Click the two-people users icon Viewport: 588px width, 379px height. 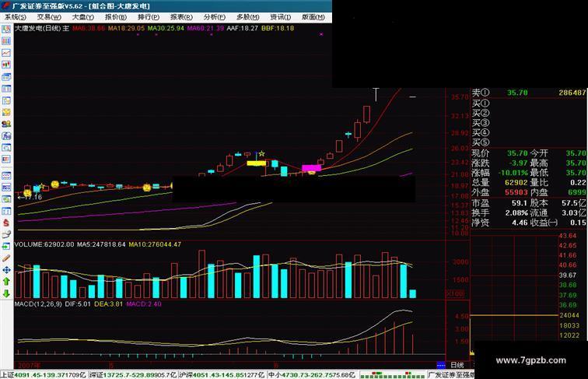coord(6,124)
